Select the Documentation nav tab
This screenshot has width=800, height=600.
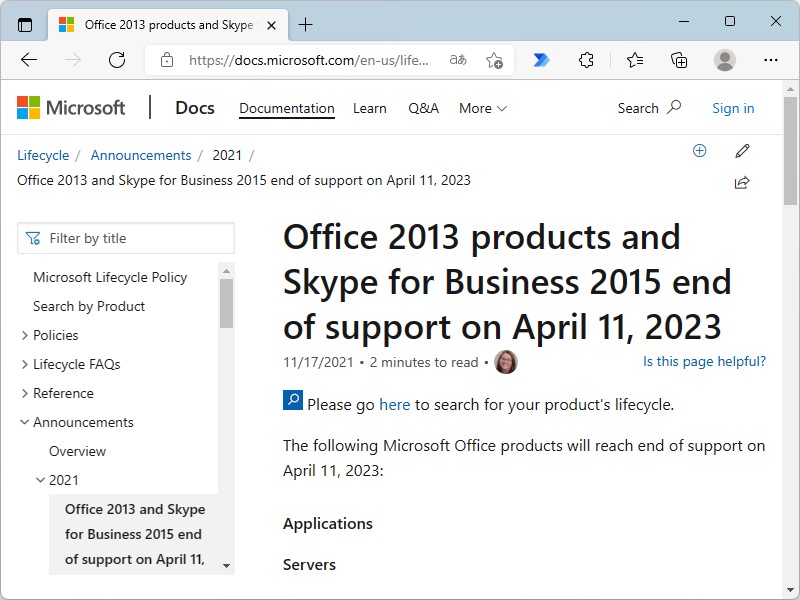287,108
